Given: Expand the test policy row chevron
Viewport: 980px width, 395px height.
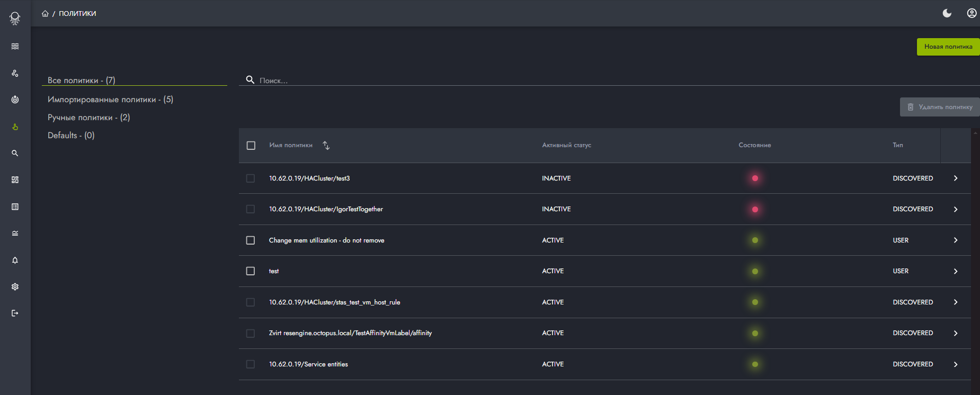Looking at the screenshot, I should tap(956, 271).
